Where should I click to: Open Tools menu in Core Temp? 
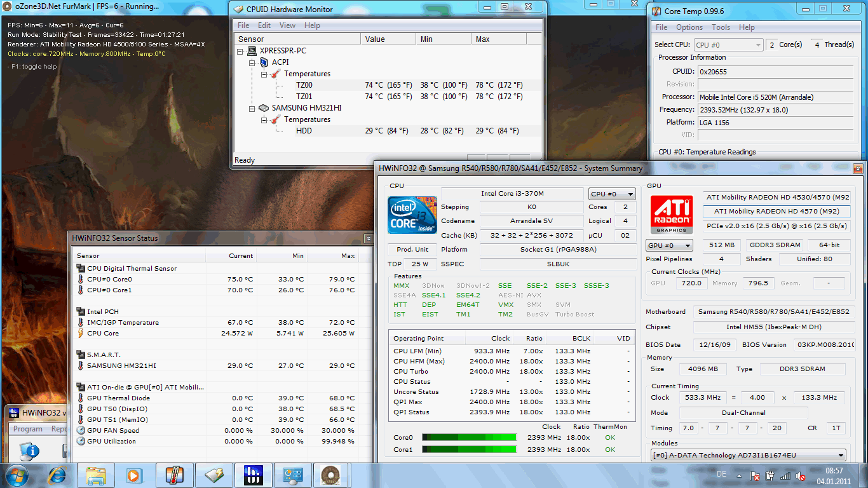721,27
